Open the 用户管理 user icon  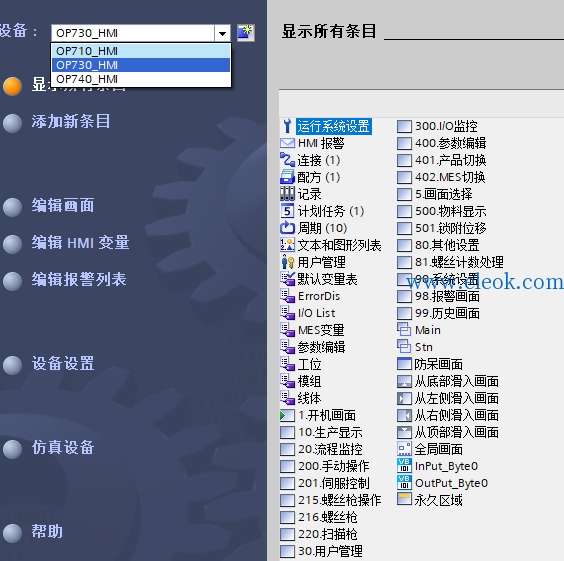pos(287,262)
